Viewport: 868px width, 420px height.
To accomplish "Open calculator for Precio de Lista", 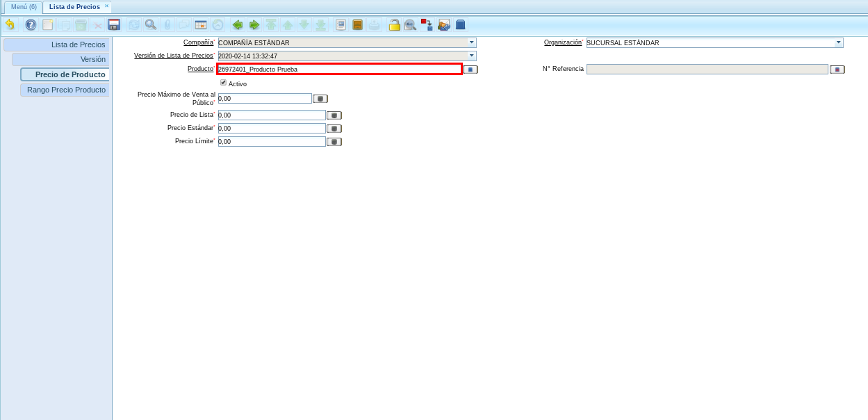I will point(334,115).
